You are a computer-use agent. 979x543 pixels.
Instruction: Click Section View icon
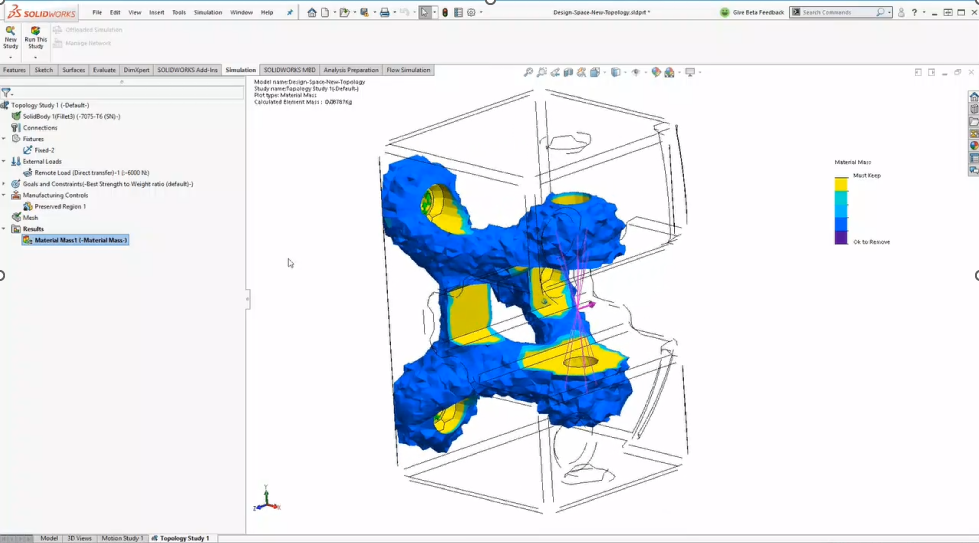[x=568, y=72]
